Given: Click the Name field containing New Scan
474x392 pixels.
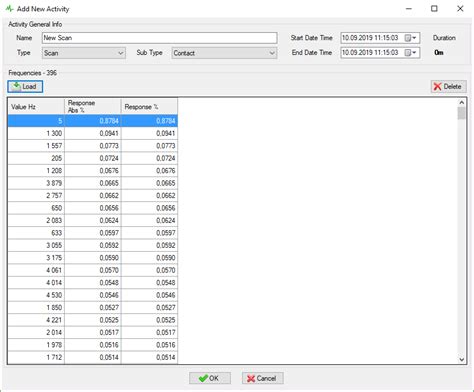Looking at the screenshot, I should point(160,38).
